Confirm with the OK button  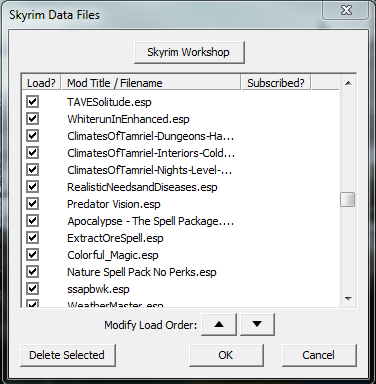pyautogui.click(x=226, y=355)
